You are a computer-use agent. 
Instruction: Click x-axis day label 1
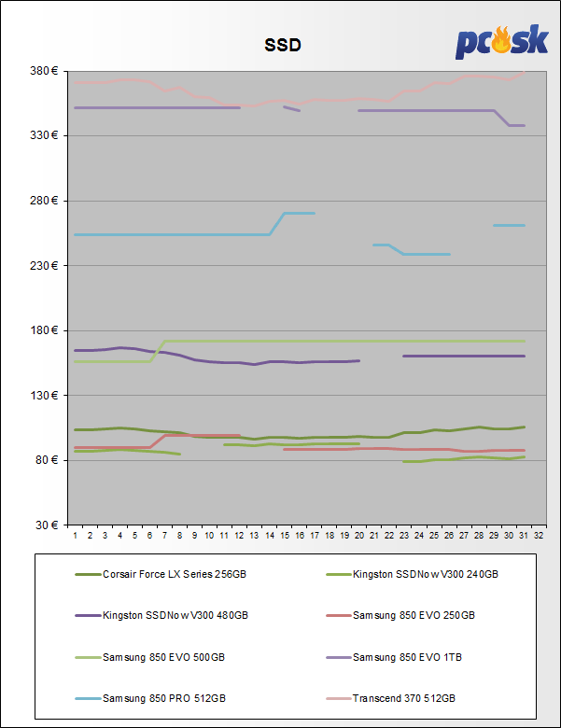pos(76,536)
